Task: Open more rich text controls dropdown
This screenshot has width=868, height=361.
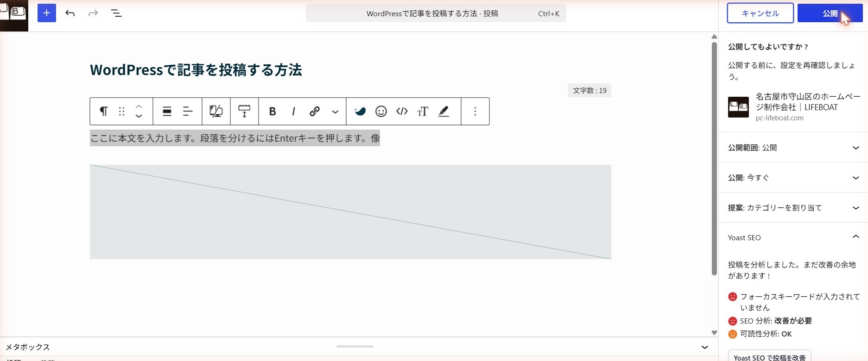Action: tap(335, 112)
